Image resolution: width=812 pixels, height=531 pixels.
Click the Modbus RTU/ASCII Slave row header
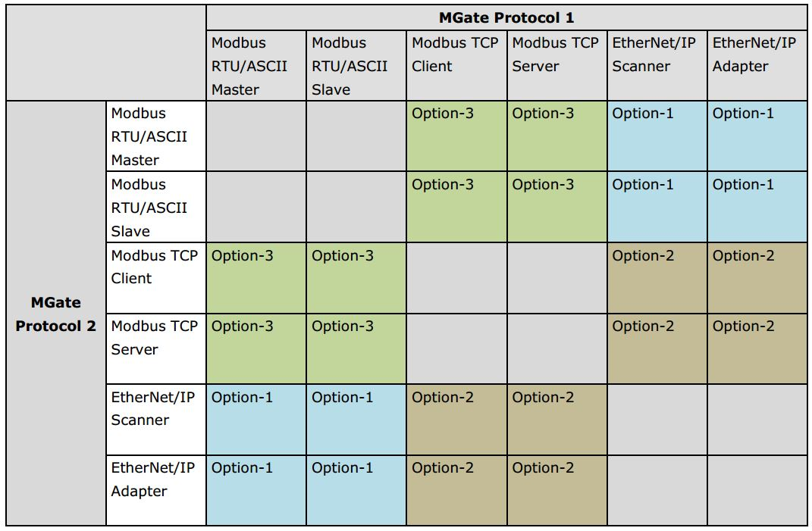click(x=149, y=208)
